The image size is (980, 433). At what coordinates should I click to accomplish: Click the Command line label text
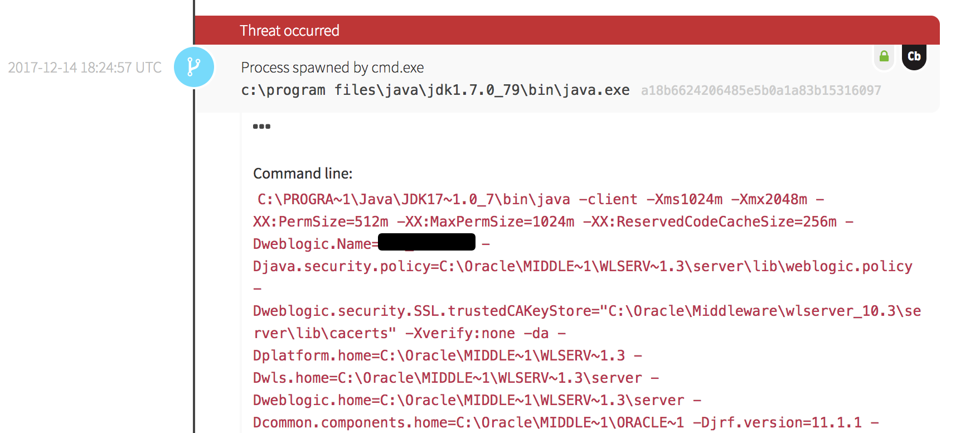tap(302, 174)
